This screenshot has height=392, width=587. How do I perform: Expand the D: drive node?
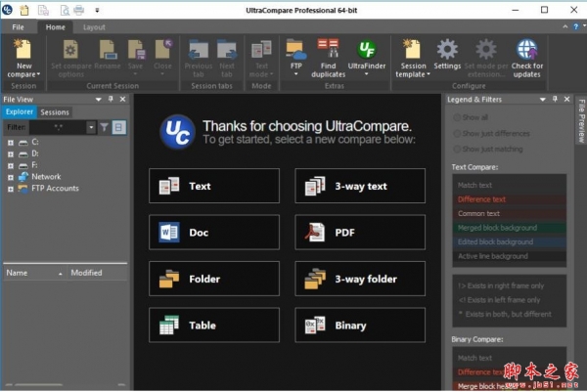11,154
